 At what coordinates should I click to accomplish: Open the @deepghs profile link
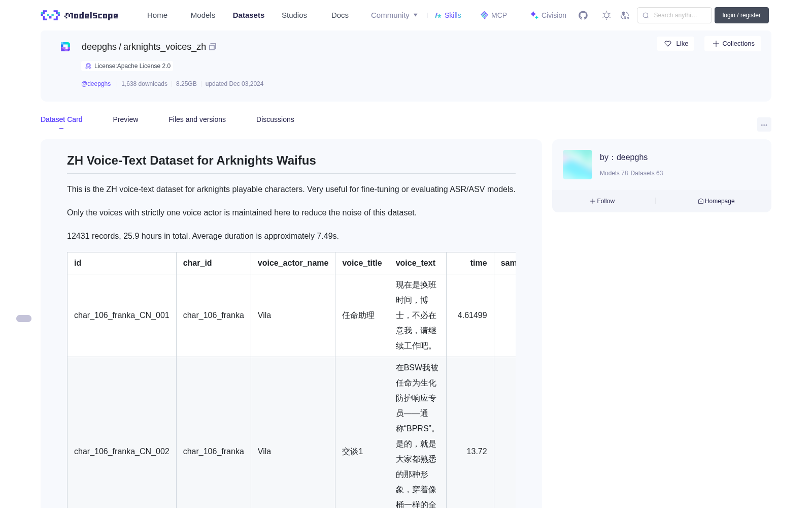click(x=96, y=84)
